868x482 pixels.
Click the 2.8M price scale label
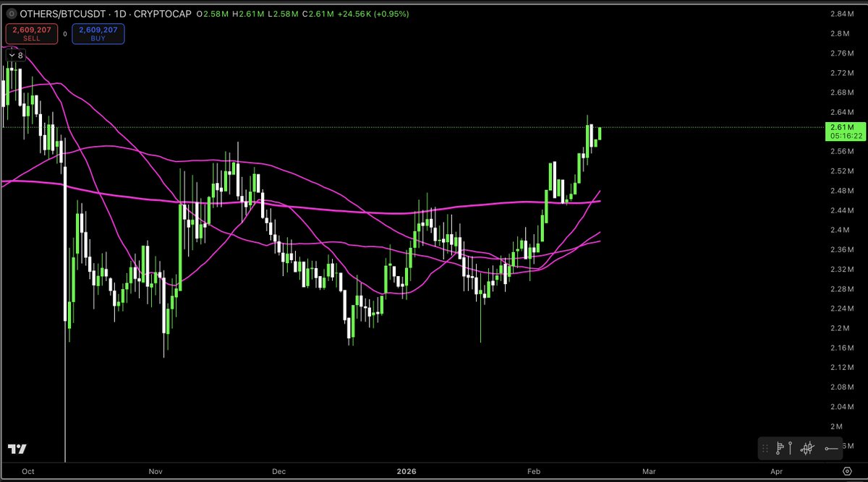[x=841, y=34]
